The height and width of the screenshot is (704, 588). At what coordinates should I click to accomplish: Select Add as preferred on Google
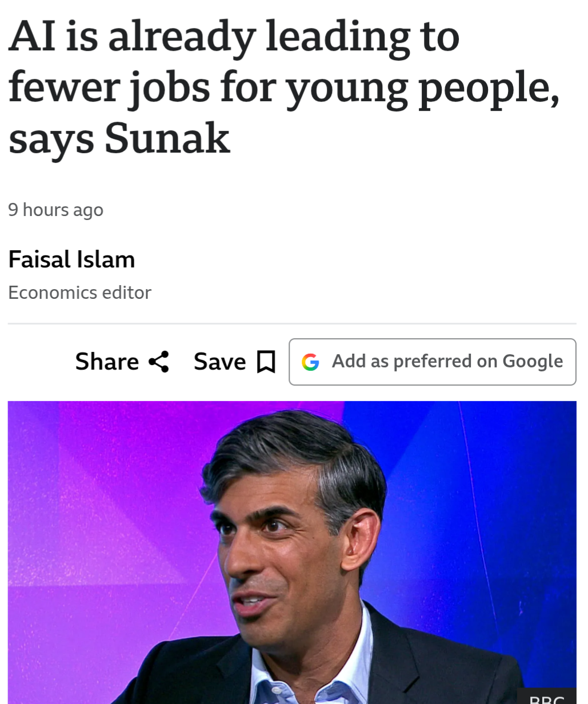click(432, 362)
